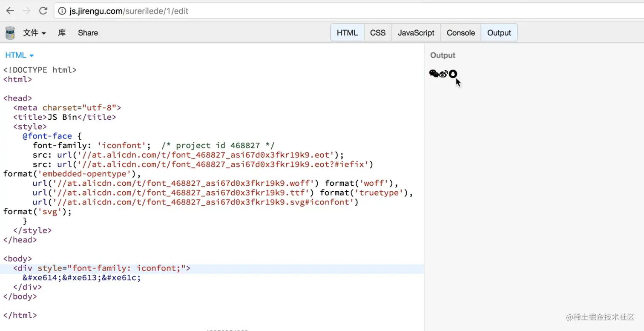
Task: View site information icon in address bar
Action: point(62,11)
